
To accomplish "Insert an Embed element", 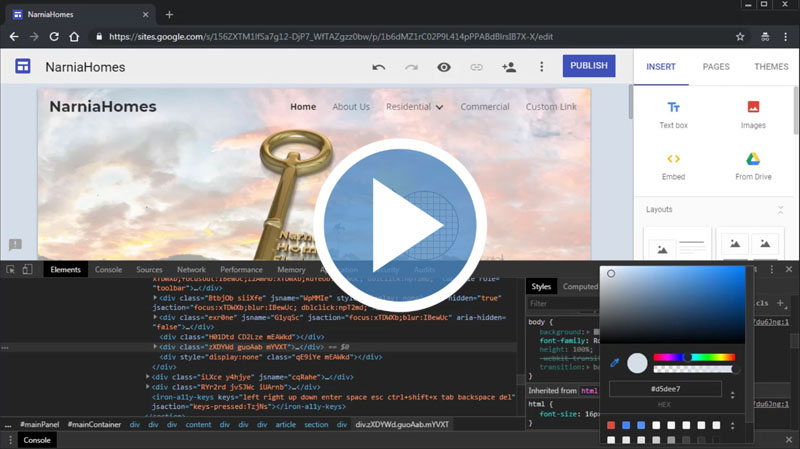I will 673,166.
